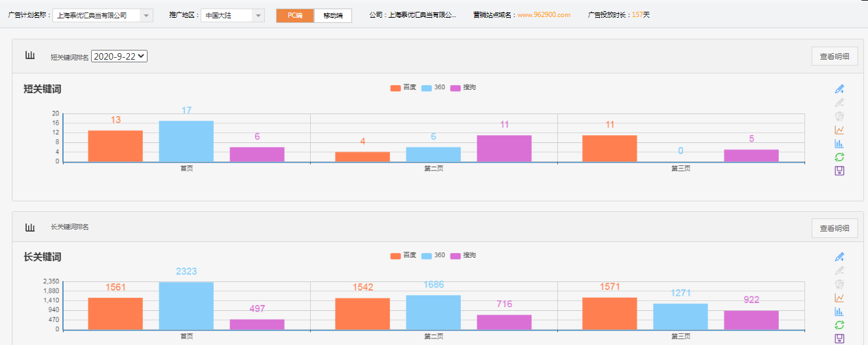This screenshot has width=868, height=345.
Task: Switch to the 移动端 tab
Action: coord(333,15)
